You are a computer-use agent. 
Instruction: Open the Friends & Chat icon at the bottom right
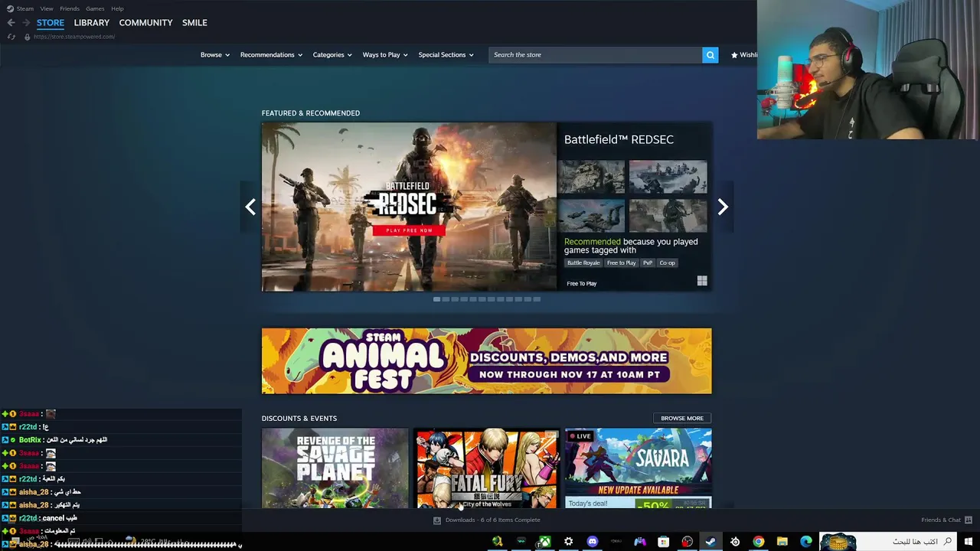[x=969, y=520]
